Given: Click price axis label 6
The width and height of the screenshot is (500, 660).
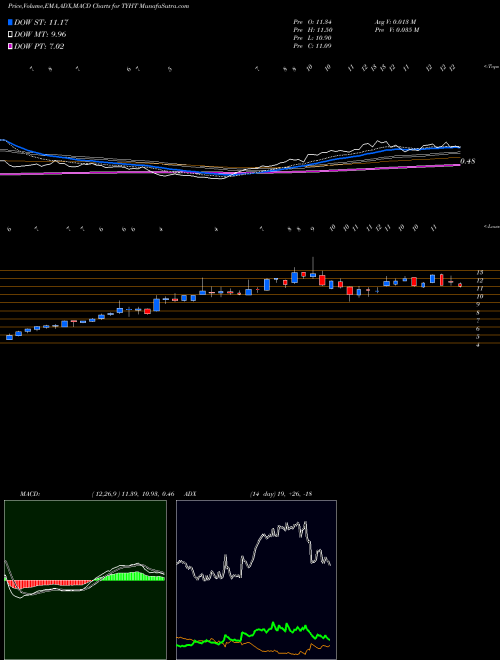Looking at the screenshot, I should click(478, 329).
